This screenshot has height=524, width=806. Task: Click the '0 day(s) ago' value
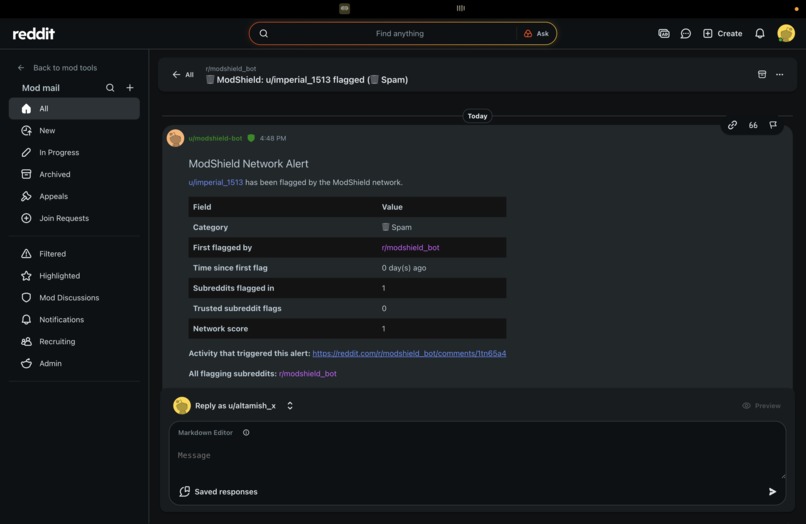(404, 268)
